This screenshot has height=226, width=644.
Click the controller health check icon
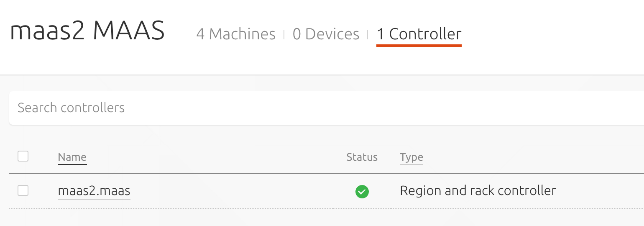[362, 192]
